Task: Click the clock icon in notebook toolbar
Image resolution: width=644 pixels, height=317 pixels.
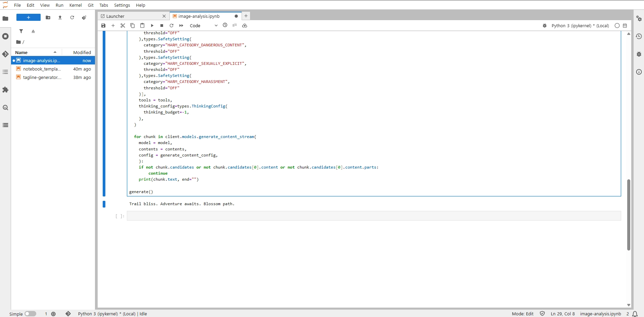Action: [225, 25]
